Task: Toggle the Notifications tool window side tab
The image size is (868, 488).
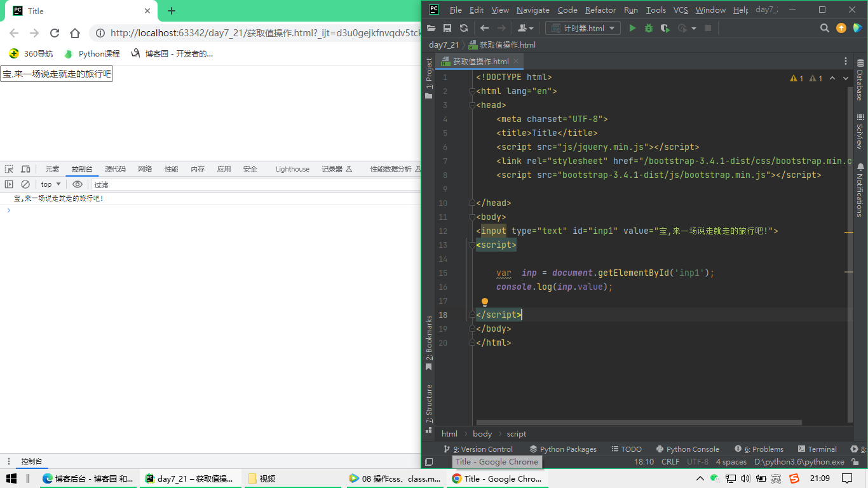Action: point(860,189)
